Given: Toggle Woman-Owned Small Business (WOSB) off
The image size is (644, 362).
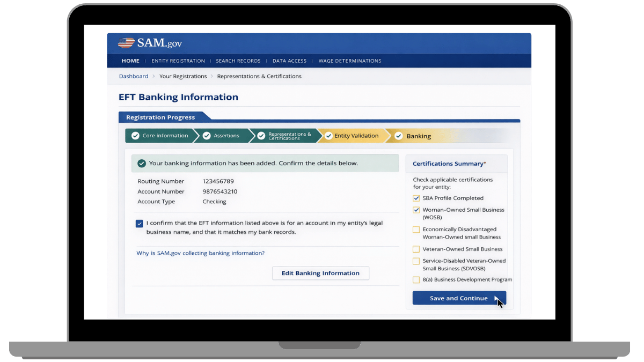Looking at the screenshot, I should pos(416,210).
